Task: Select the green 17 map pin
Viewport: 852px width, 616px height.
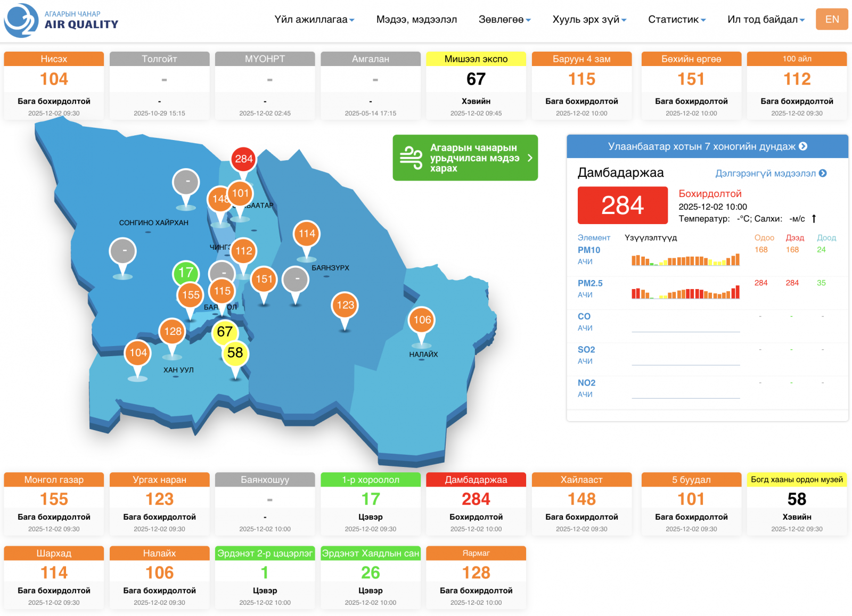Action: tap(185, 273)
